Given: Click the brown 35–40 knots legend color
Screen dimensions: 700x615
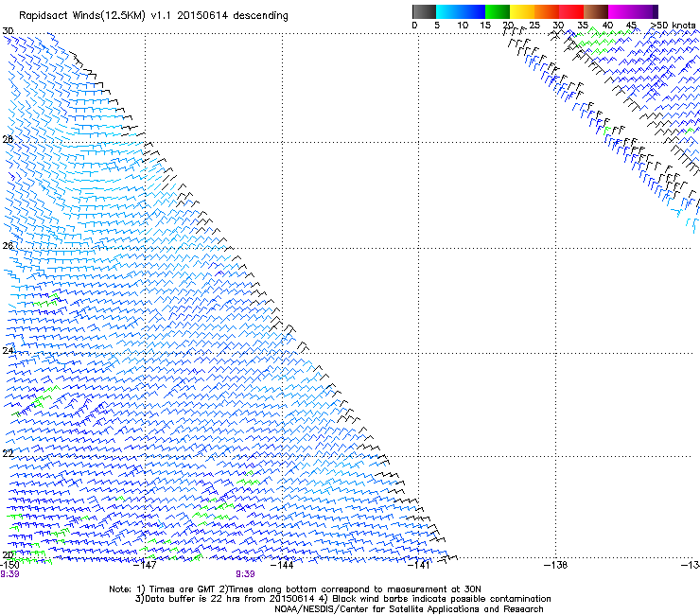Looking at the screenshot, I should click(596, 11).
